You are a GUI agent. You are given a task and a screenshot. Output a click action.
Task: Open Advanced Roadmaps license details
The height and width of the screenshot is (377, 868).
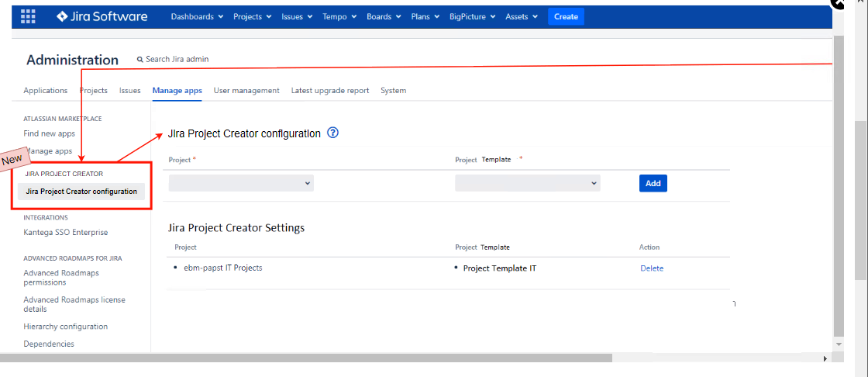74,304
